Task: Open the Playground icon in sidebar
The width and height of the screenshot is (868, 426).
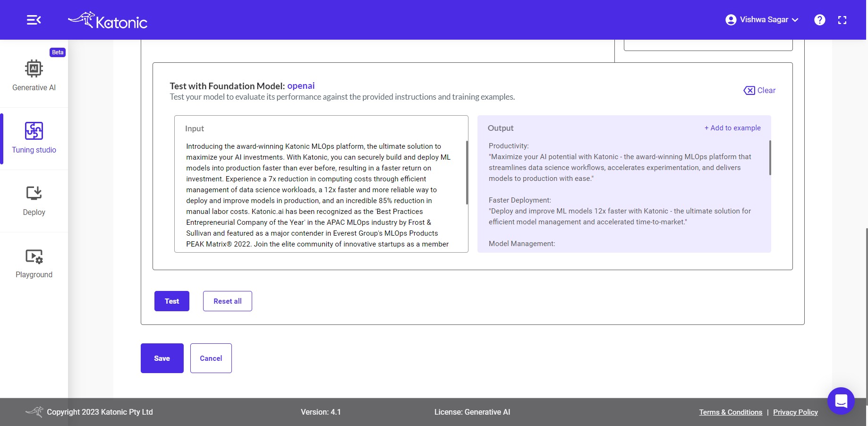Action: pyautogui.click(x=34, y=256)
